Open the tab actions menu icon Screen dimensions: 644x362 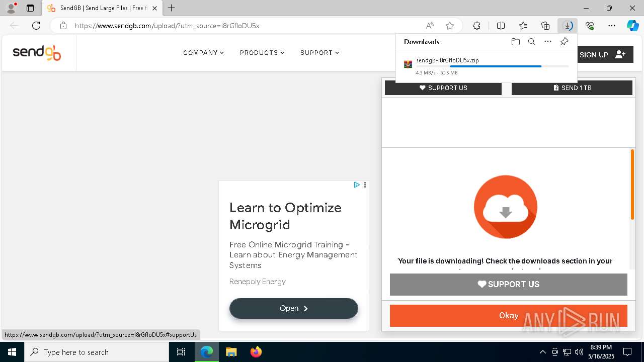pos(30,8)
